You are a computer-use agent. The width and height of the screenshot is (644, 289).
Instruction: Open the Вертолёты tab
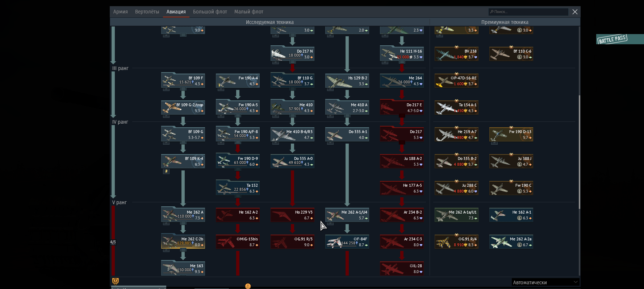[x=147, y=12]
